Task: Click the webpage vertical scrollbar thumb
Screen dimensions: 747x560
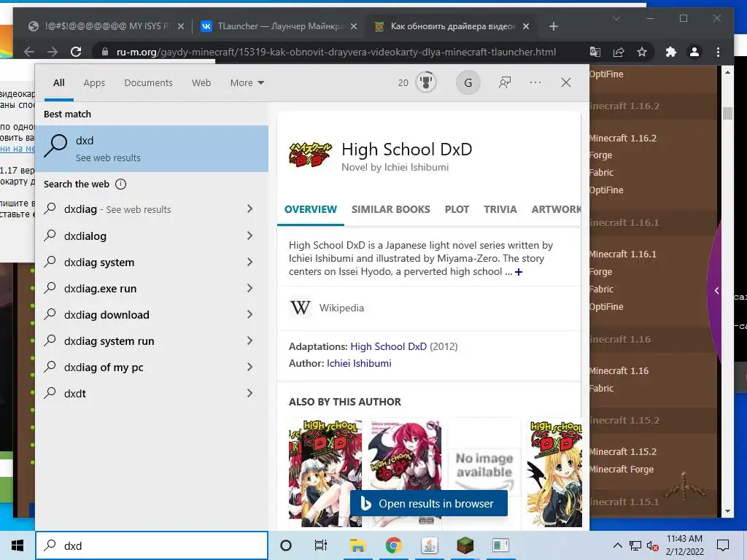Action: pos(727,113)
